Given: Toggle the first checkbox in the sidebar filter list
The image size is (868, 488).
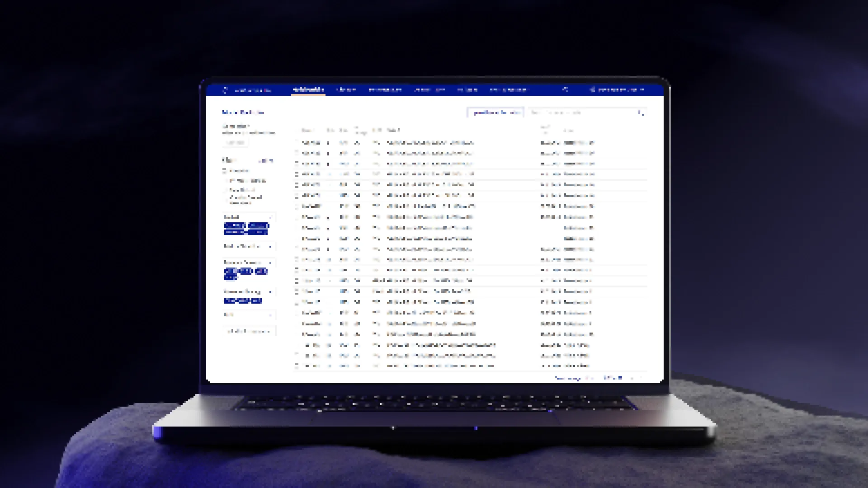Looking at the screenshot, I should (x=225, y=171).
